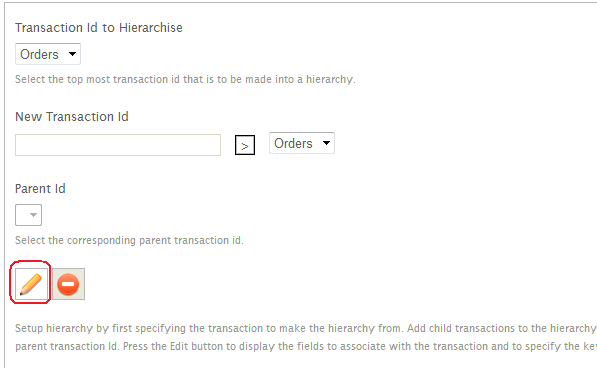597x368 pixels.
Task: Click 'Select the top most transaction id' hint
Action: tap(185, 79)
